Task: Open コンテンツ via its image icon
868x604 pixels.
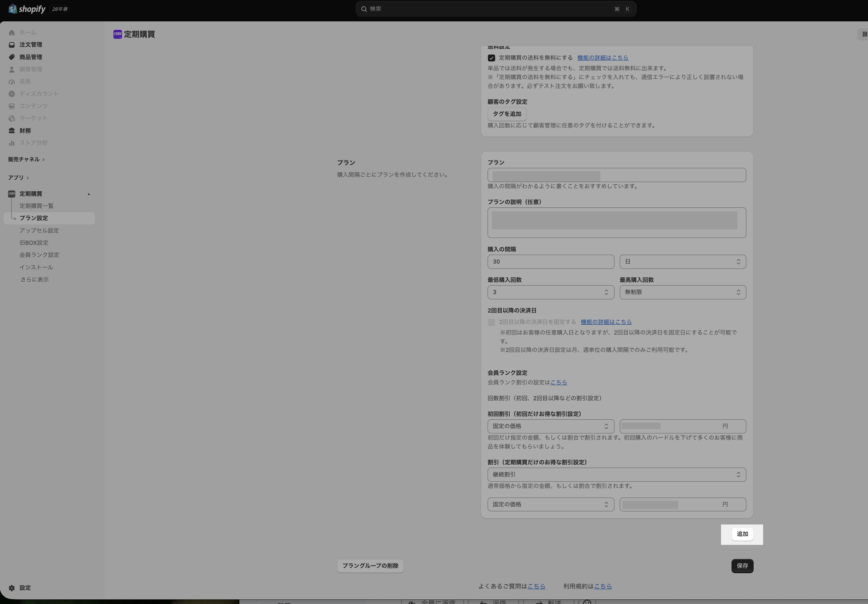Action: tap(12, 106)
